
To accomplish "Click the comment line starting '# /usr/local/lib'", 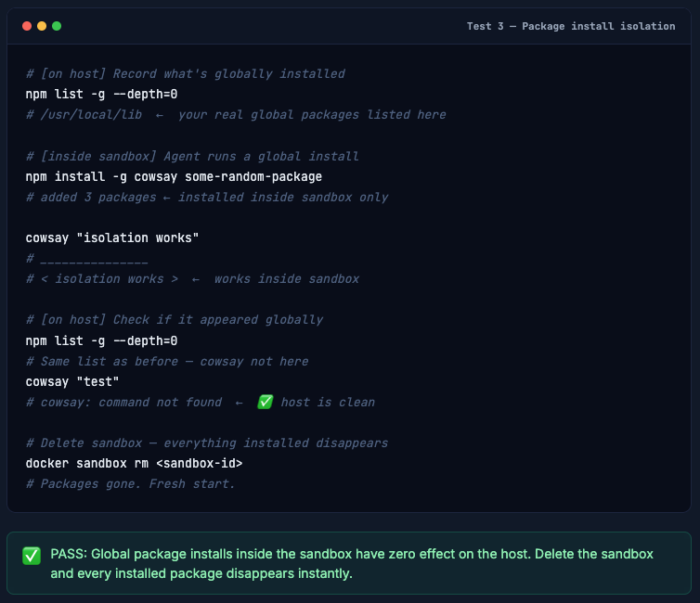I will (x=236, y=115).
